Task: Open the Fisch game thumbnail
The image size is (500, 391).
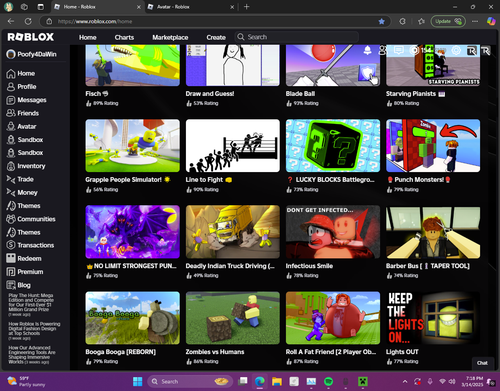Action: (132, 65)
